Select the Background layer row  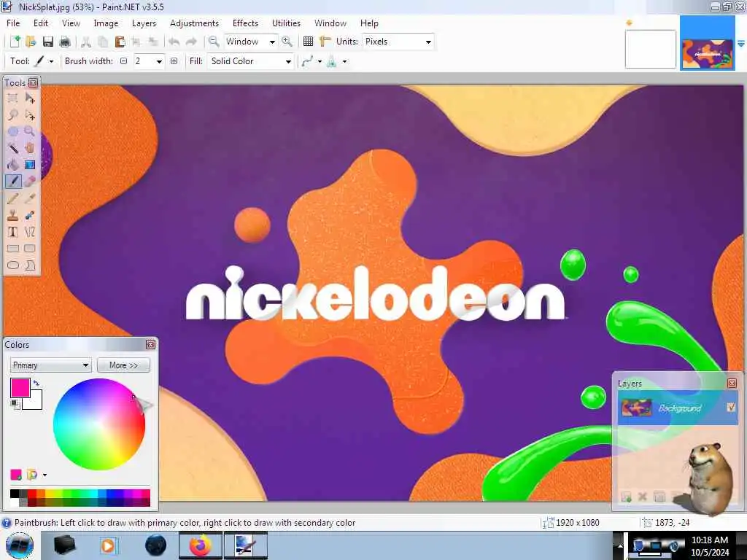point(678,408)
